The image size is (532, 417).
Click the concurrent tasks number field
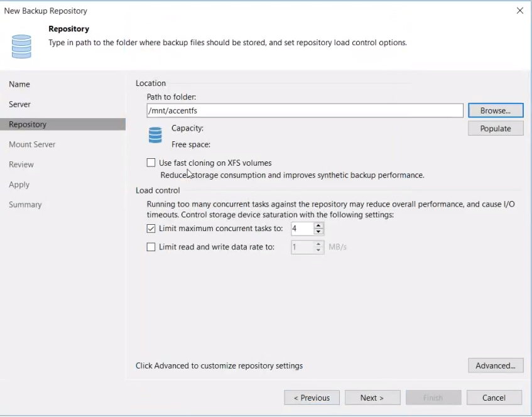coord(302,229)
